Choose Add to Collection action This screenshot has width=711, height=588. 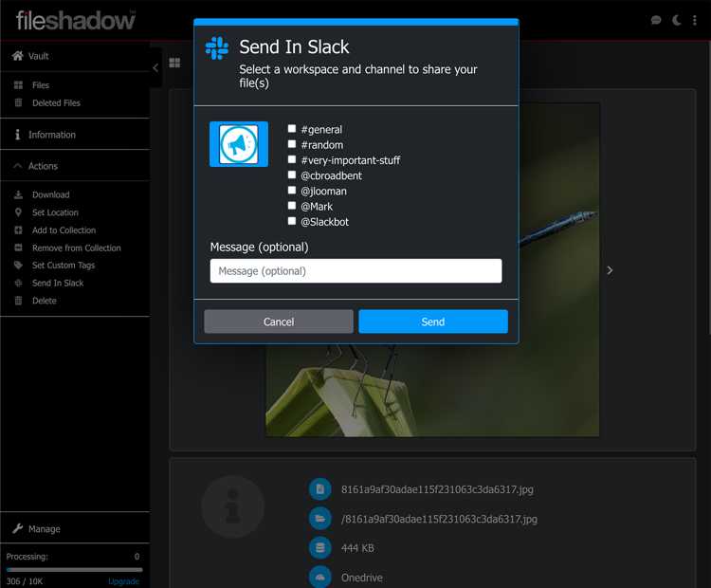pos(64,230)
